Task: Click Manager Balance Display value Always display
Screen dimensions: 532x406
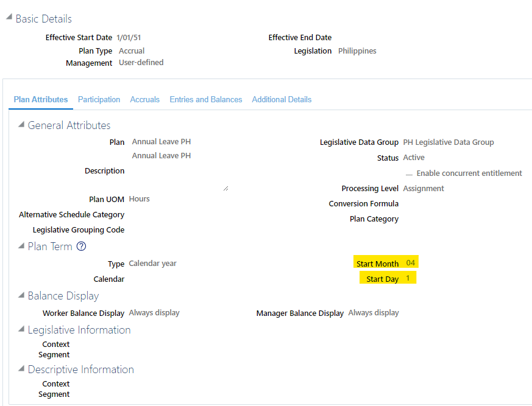Action: point(374,313)
